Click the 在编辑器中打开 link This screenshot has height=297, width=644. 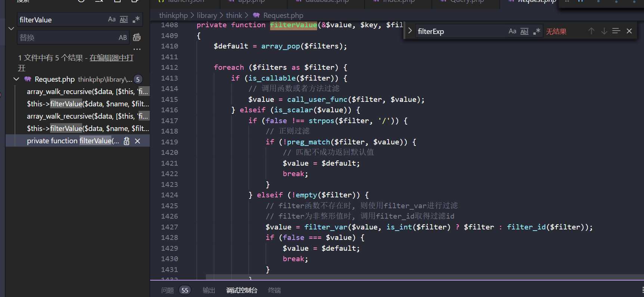pyautogui.click(x=111, y=58)
